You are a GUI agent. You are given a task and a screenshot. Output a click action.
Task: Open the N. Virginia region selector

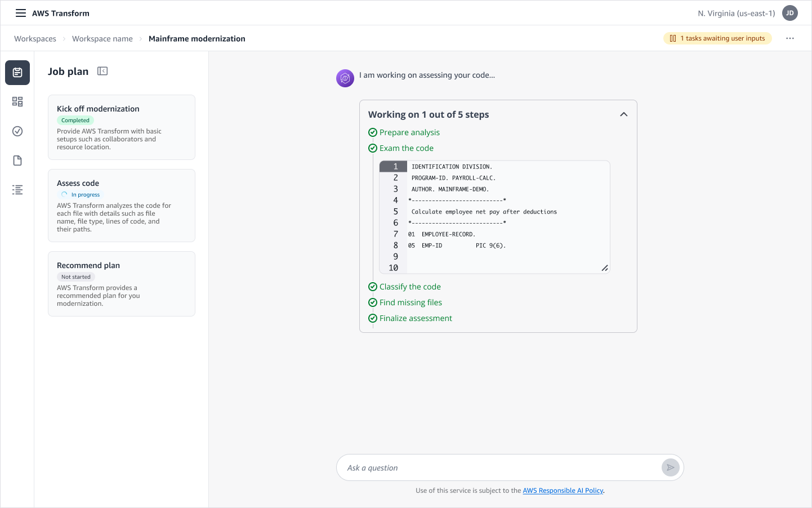(x=736, y=13)
